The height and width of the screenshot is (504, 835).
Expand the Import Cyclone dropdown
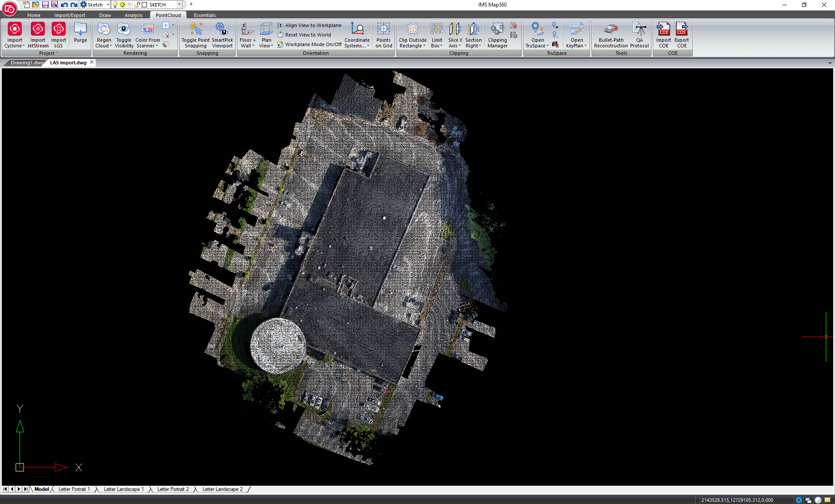click(x=23, y=46)
